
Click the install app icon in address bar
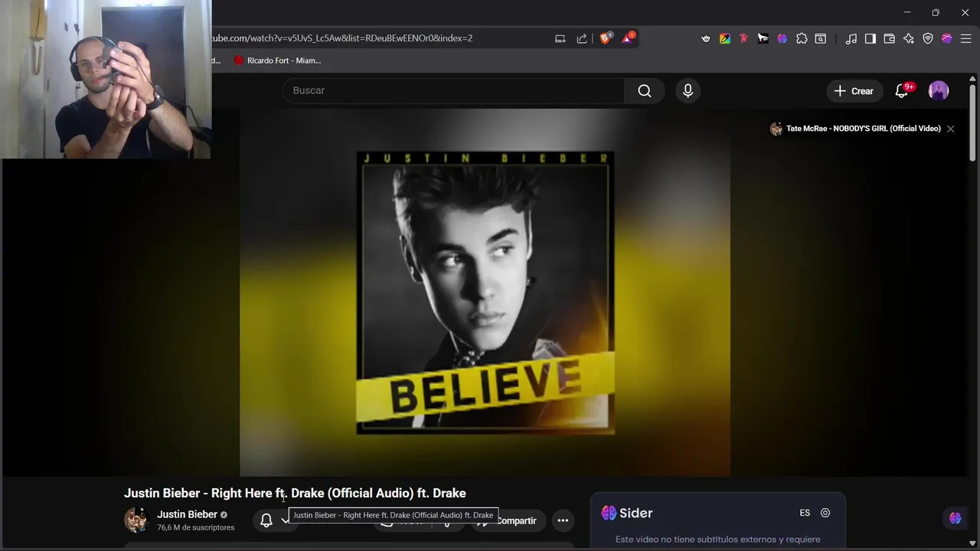click(560, 38)
